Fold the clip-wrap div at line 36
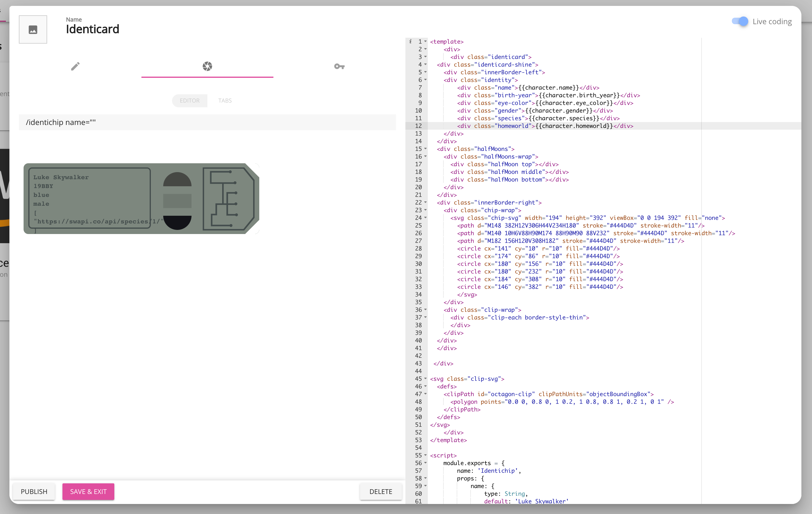 point(425,310)
